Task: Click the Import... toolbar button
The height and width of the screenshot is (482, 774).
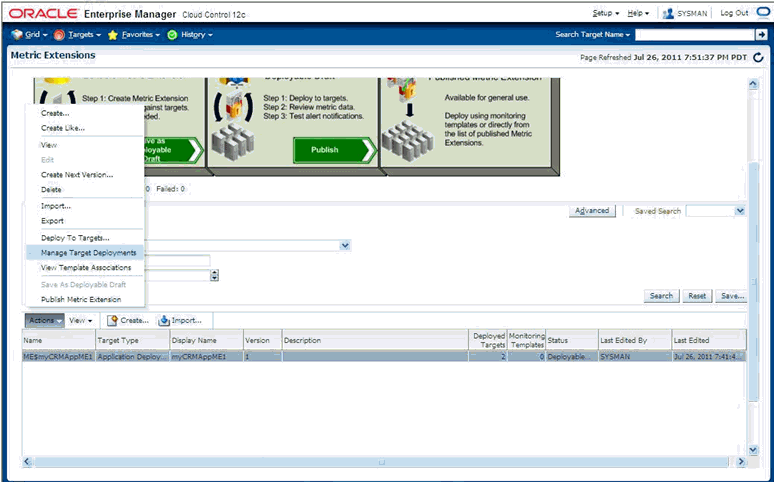Action: 180,321
